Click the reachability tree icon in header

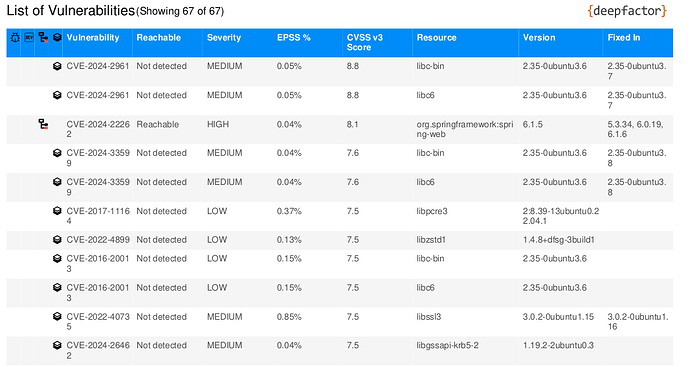tap(43, 38)
